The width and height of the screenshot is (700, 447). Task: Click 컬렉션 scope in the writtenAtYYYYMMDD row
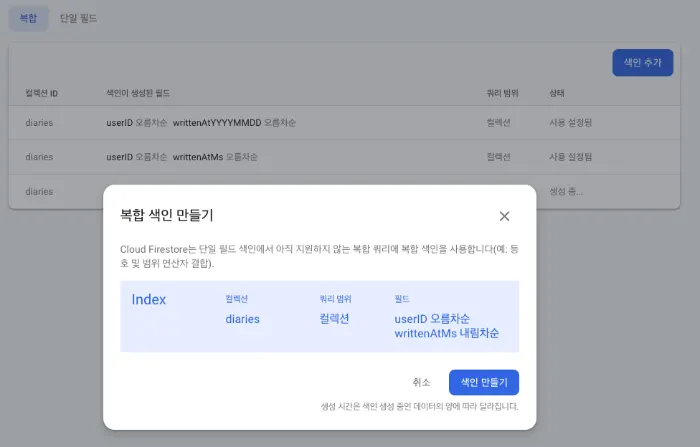click(x=498, y=123)
